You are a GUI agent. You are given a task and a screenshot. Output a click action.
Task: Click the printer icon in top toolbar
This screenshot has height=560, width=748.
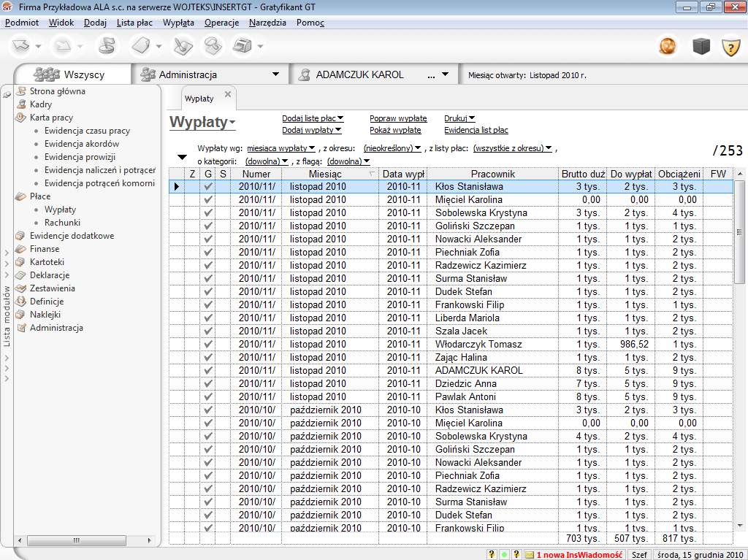[241, 47]
